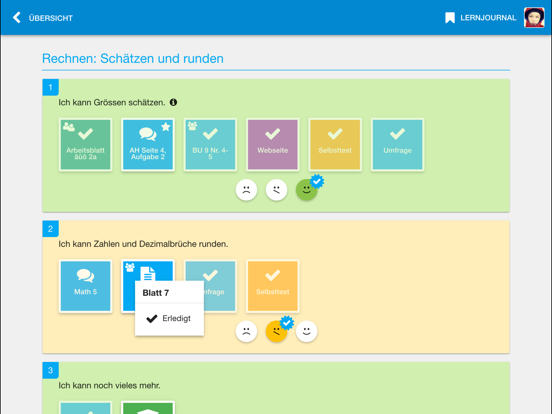This screenshot has height=414, width=552.
Task: Open the LERNJOURNAL link
Action: 488,18
